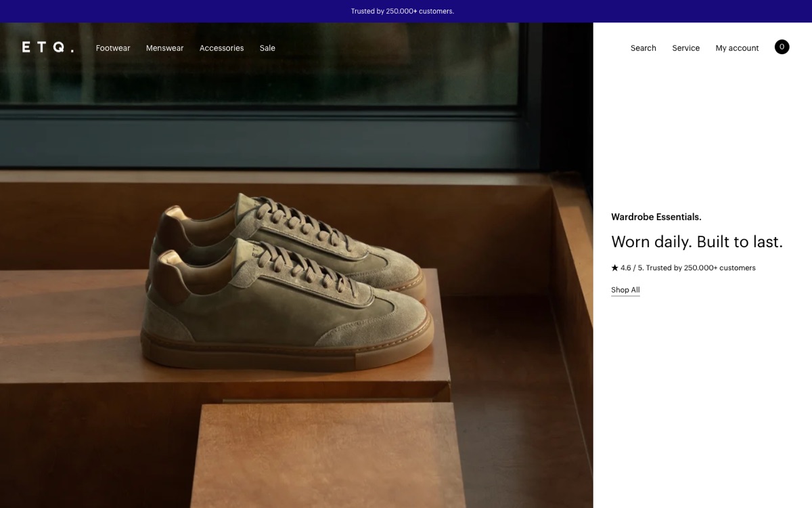Screen dimensions: 812x508
Task: Open the Menswear menu
Action: (x=164, y=48)
